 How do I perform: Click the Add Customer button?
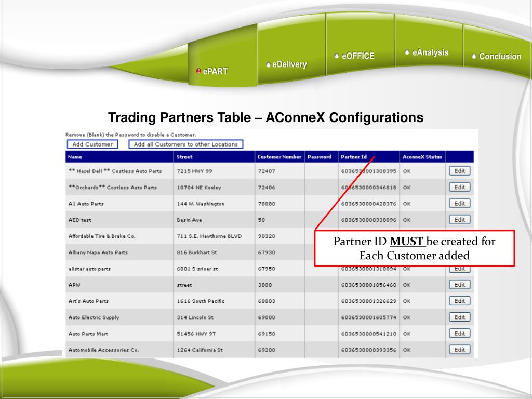tap(92, 144)
